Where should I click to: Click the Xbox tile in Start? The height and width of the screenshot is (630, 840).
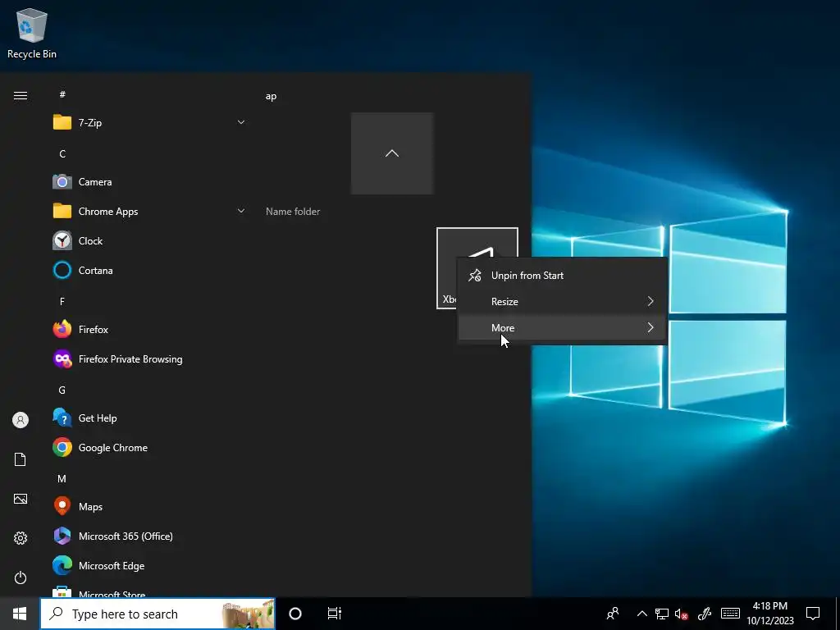(447, 268)
